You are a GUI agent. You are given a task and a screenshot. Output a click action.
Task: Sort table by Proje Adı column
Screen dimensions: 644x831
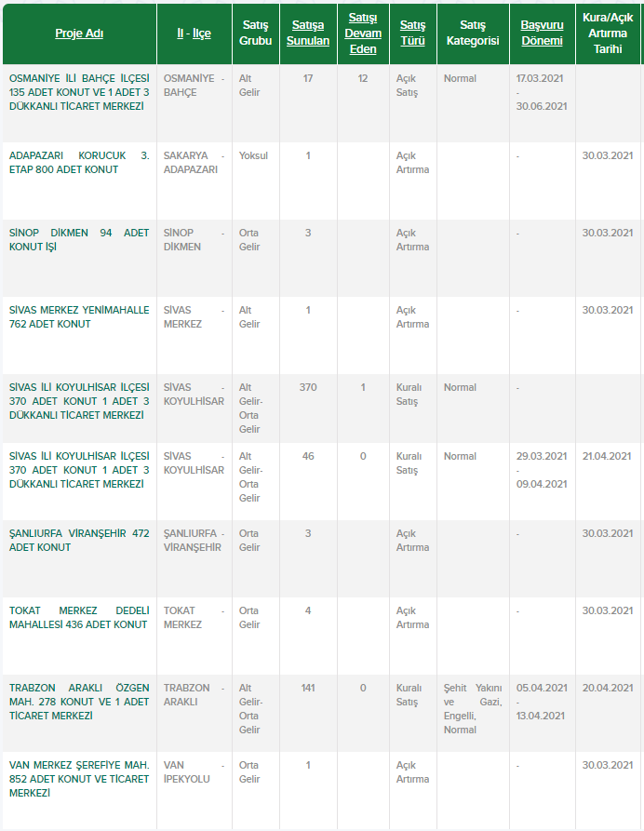click(78, 34)
